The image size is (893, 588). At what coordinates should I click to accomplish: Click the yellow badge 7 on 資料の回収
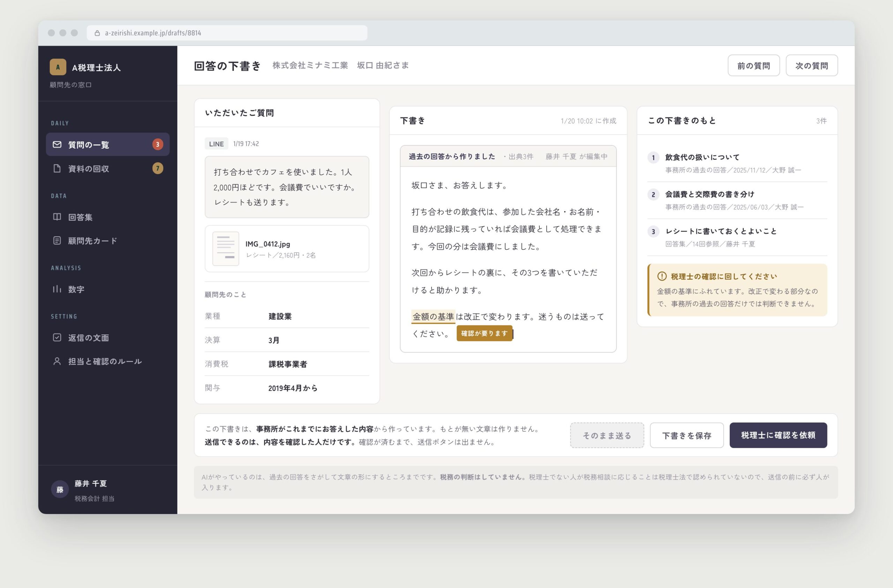click(x=158, y=168)
